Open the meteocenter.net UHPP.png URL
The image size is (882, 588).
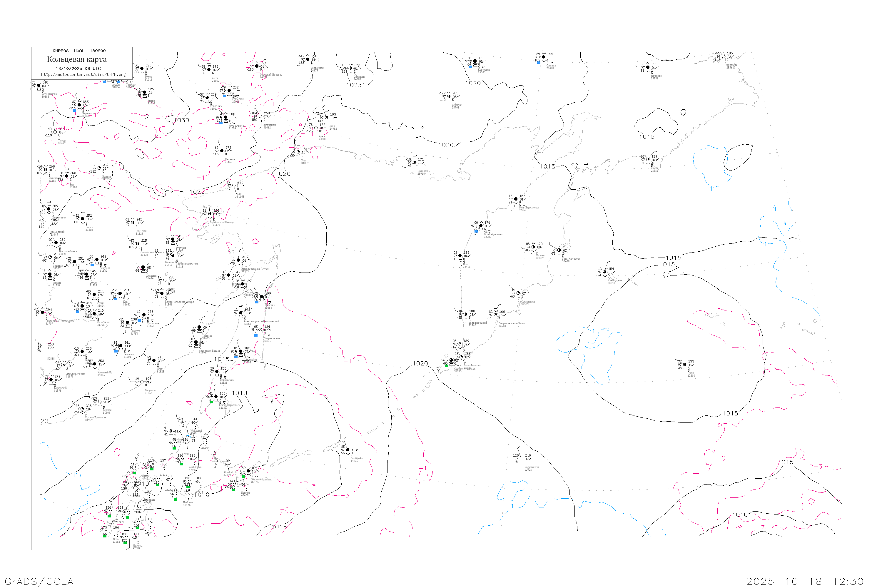83,75
